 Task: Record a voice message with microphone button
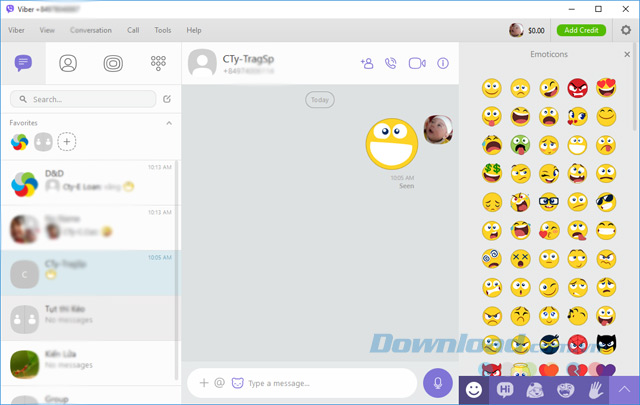[438, 383]
